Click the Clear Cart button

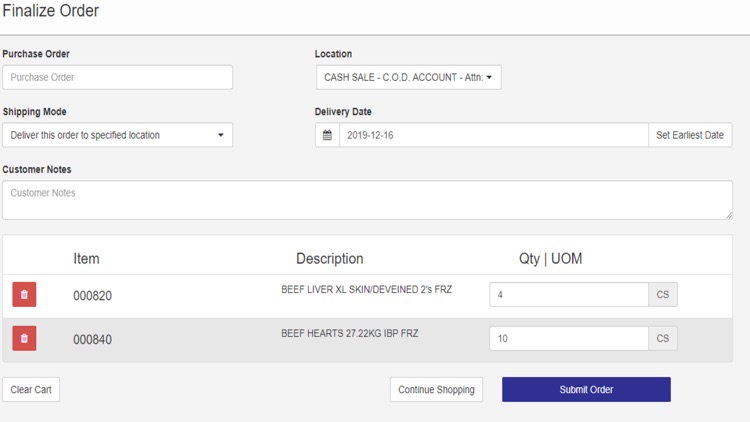point(31,389)
